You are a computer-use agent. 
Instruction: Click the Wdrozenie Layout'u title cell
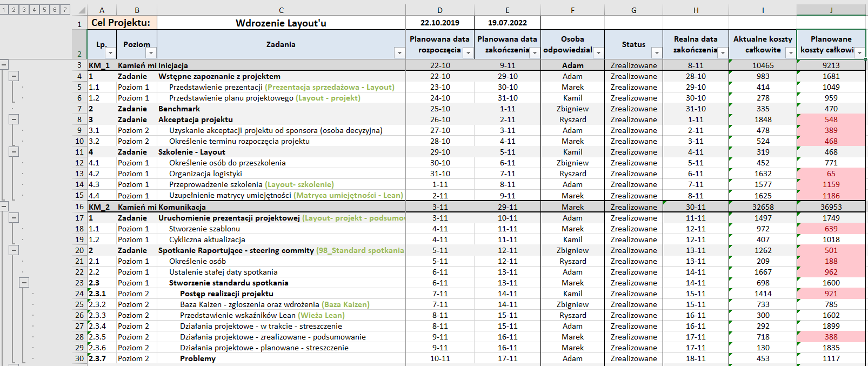click(x=281, y=23)
